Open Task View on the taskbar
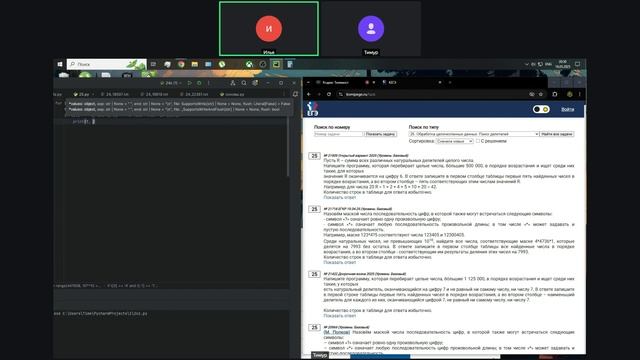Screen dimensions: 640x360 [x=153, y=64]
